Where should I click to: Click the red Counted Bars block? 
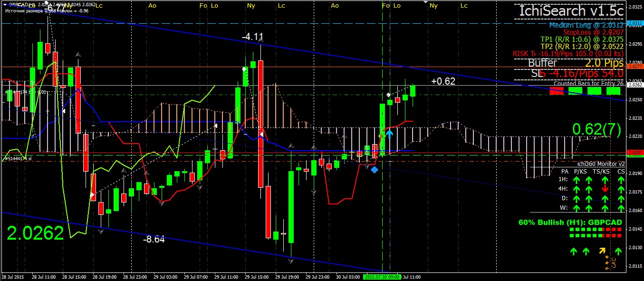click(x=556, y=91)
